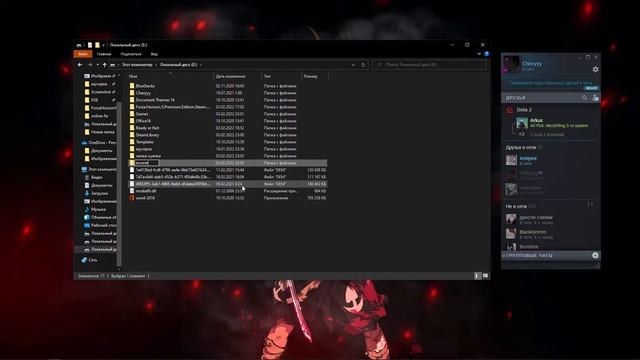
Task: Click the Сеть network icon
Action: (x=84, y=260)
